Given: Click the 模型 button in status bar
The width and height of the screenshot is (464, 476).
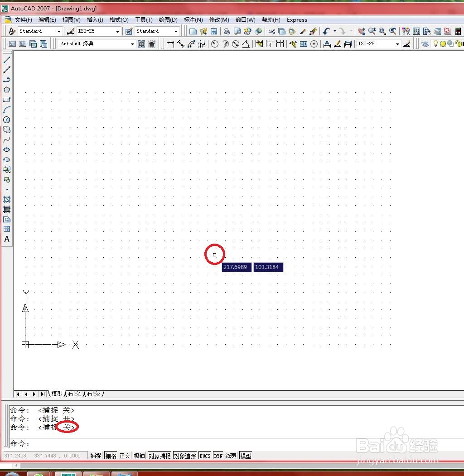Looking at the screenshot, I should coord(246,456).
